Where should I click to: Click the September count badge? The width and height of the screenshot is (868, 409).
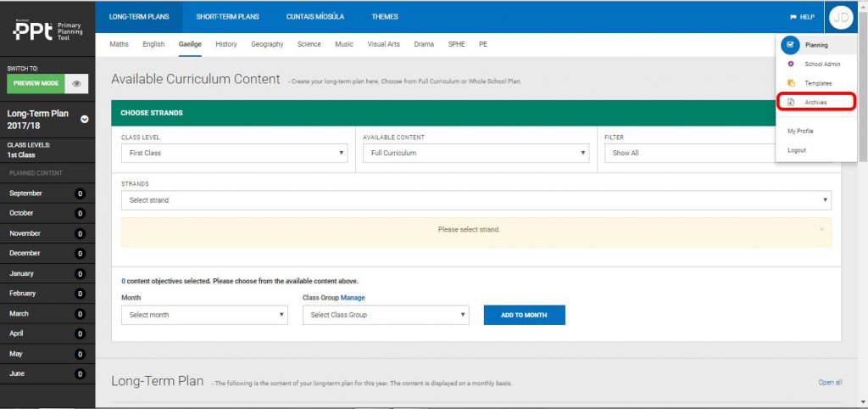(80, 193)
